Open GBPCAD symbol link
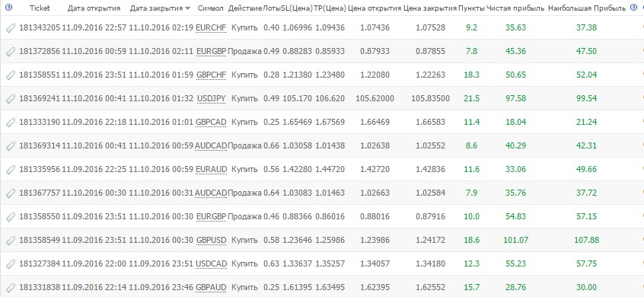 (211, 123)
